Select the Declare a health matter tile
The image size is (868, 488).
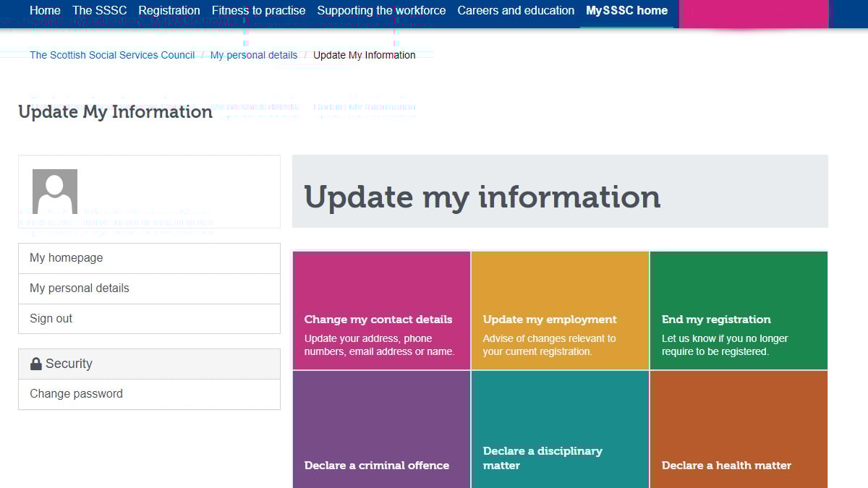pos(739,429)
